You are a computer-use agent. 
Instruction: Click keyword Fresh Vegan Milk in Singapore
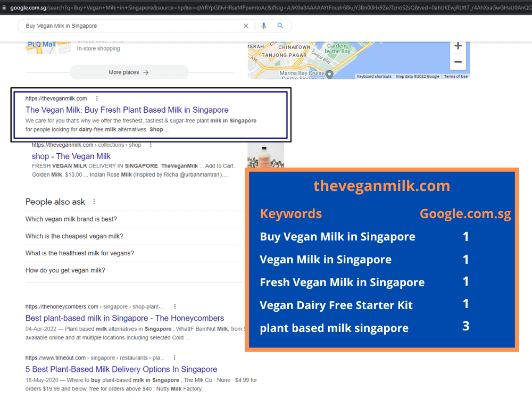tap(342, 282)
